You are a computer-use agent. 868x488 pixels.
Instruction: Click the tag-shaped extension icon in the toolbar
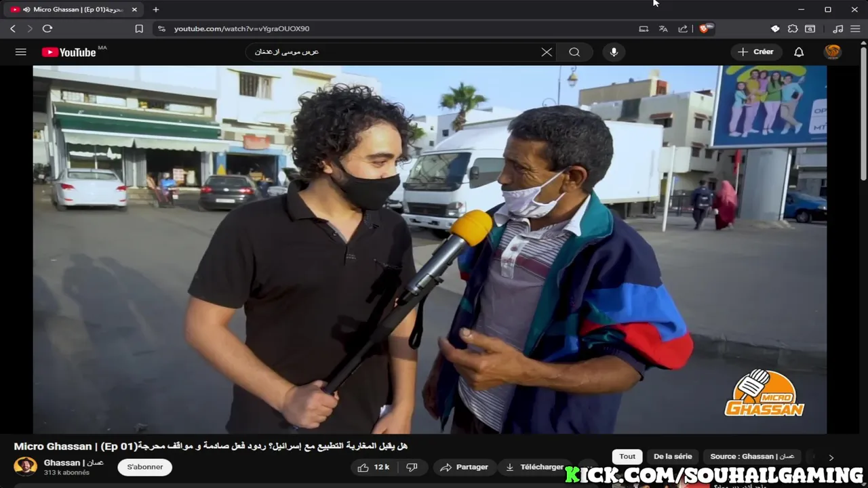point(775,28)
